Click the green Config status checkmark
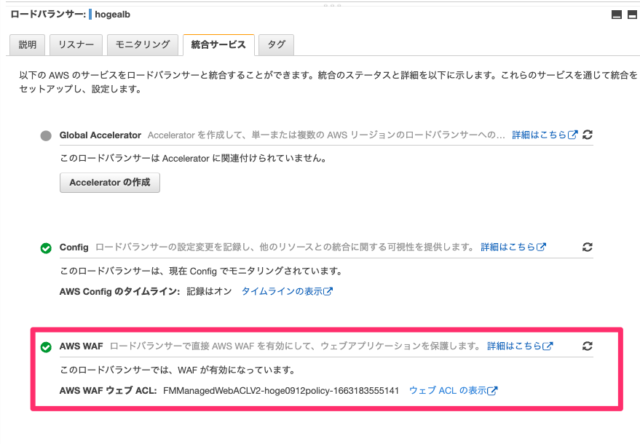 point(46,248)
